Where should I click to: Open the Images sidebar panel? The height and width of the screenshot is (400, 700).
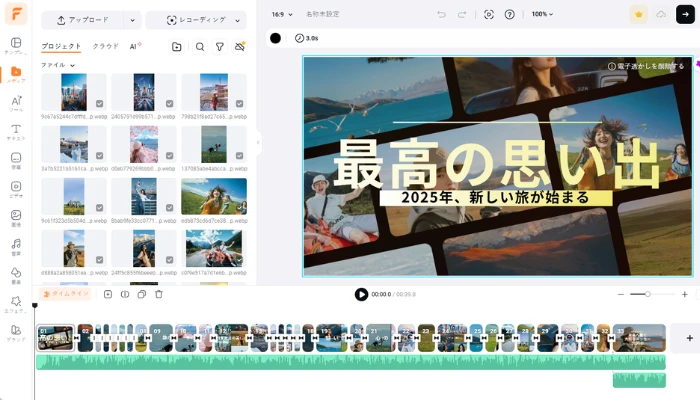16,218
